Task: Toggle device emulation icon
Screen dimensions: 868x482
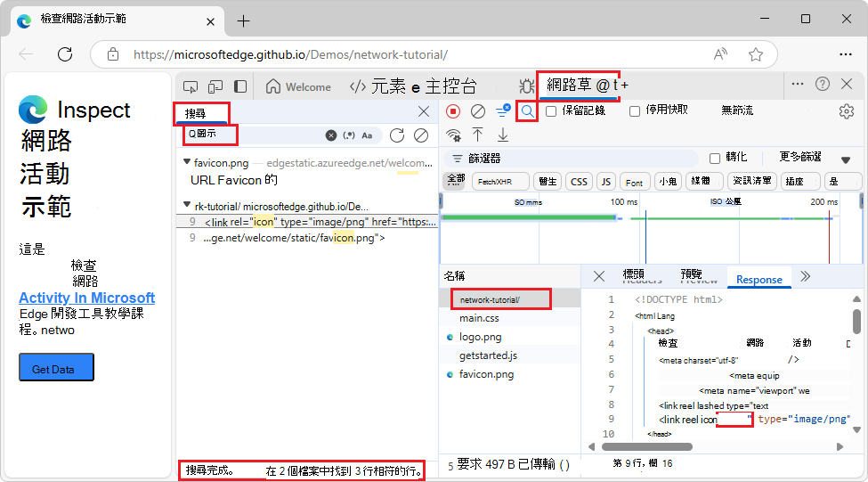Action: [x=215, y=87]
